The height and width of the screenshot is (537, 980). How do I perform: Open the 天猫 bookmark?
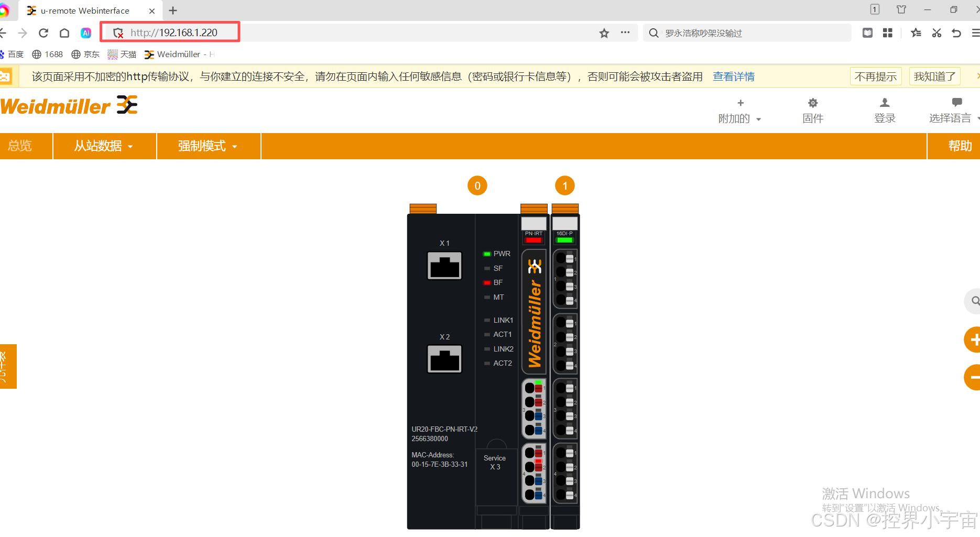(122, 54)
